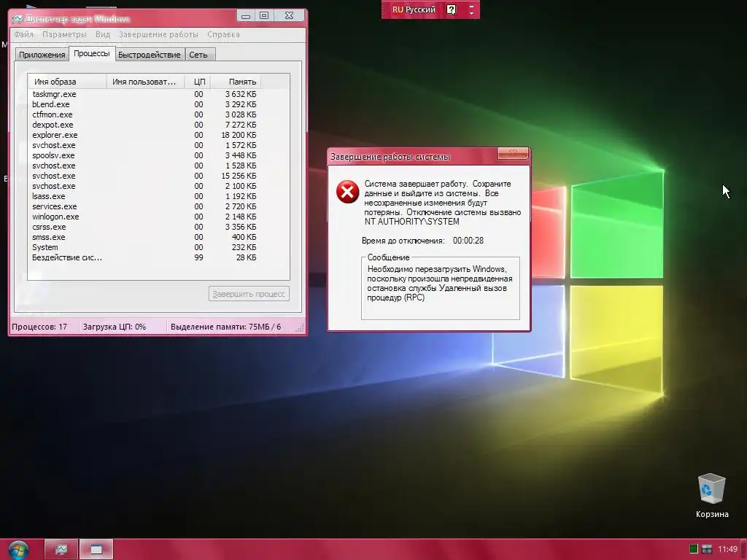
Task: Click Task Manager title bar icon
Action: point(18,19)
